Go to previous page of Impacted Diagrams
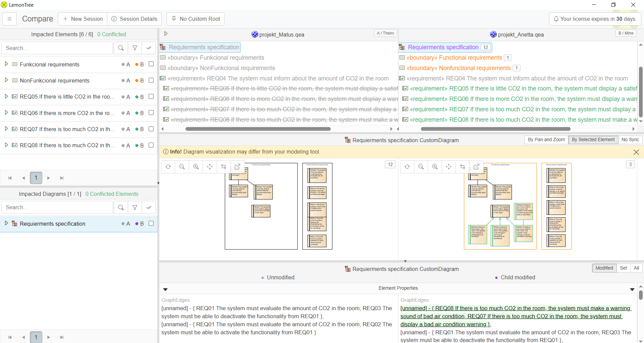 coord(23,337)
